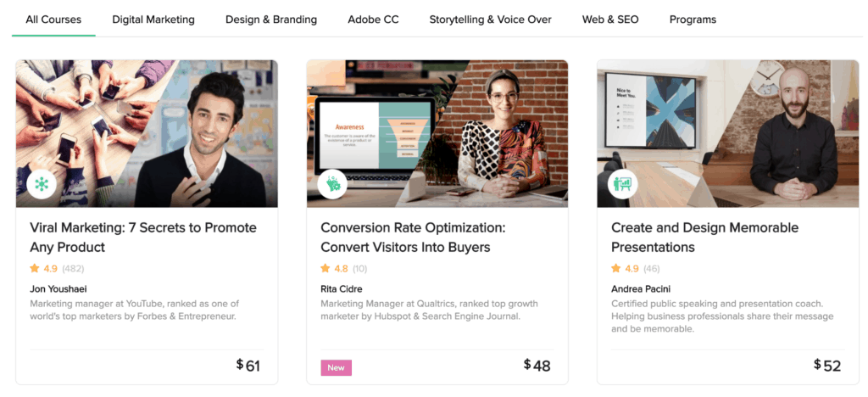The image size is (868, 397).
Task: Open the Design & Branding tab
Action: pyautogui.click(x=271, y=20)
